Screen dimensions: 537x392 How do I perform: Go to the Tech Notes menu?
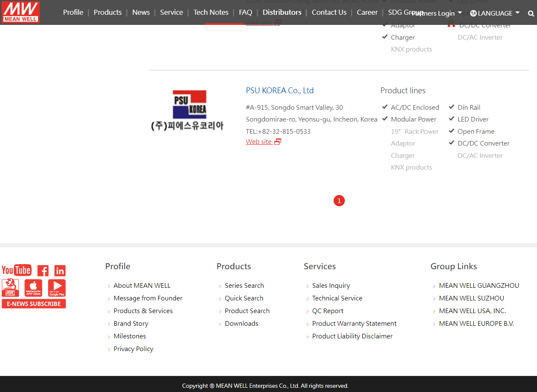click(x=211, y=12)
